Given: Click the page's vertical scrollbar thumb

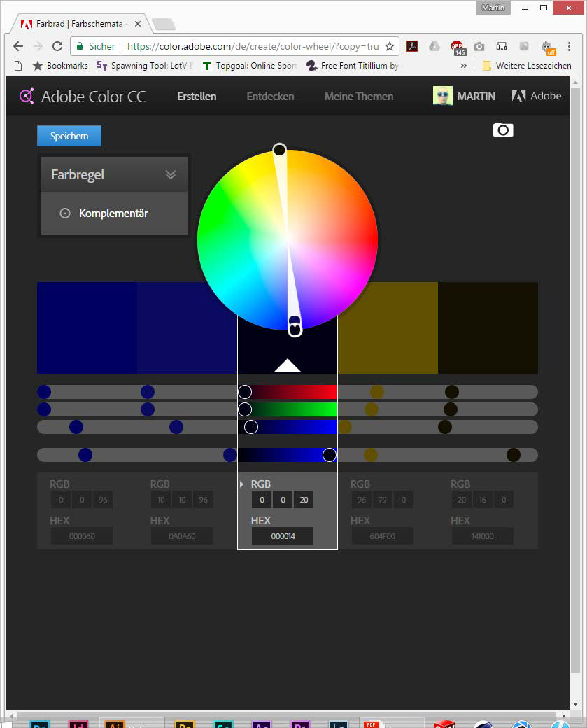Looking at the screenshot, I should pos(575,380).
